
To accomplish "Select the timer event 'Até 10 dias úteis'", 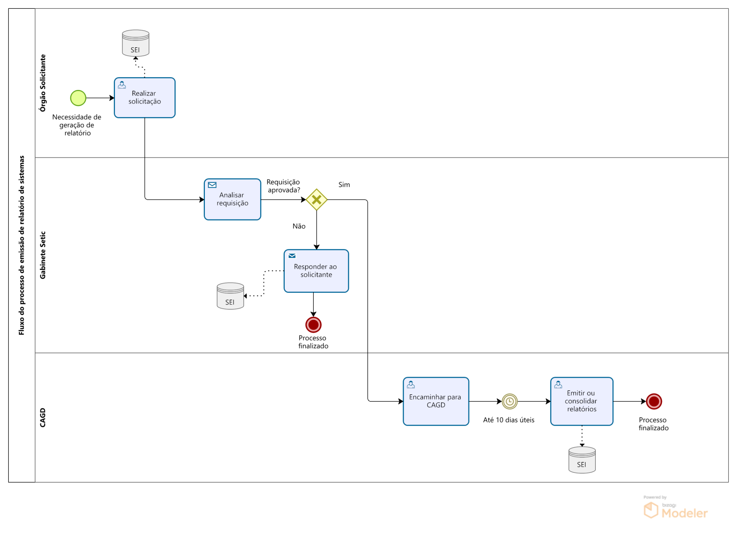I will click(510, 401).
